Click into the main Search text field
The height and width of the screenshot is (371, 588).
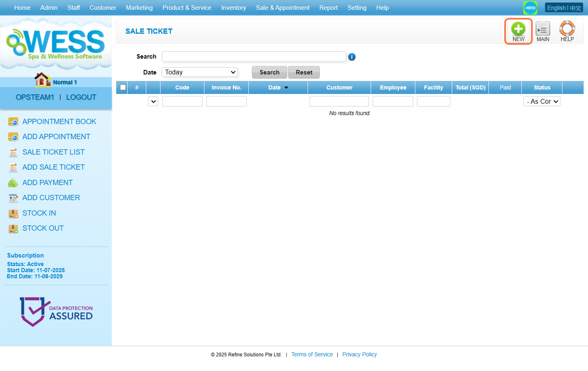[x=254, y=57]
